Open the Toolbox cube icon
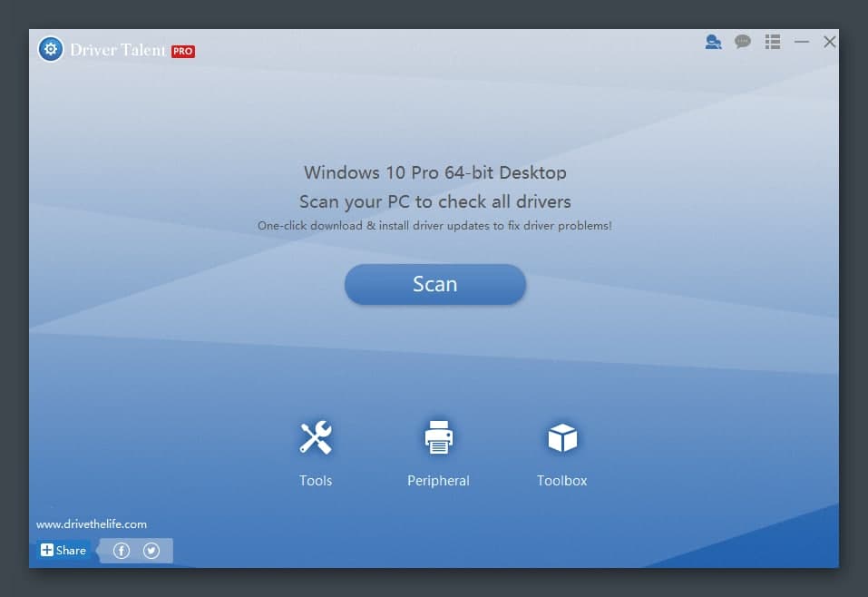The image size is (868, 597). click(562, 437)
